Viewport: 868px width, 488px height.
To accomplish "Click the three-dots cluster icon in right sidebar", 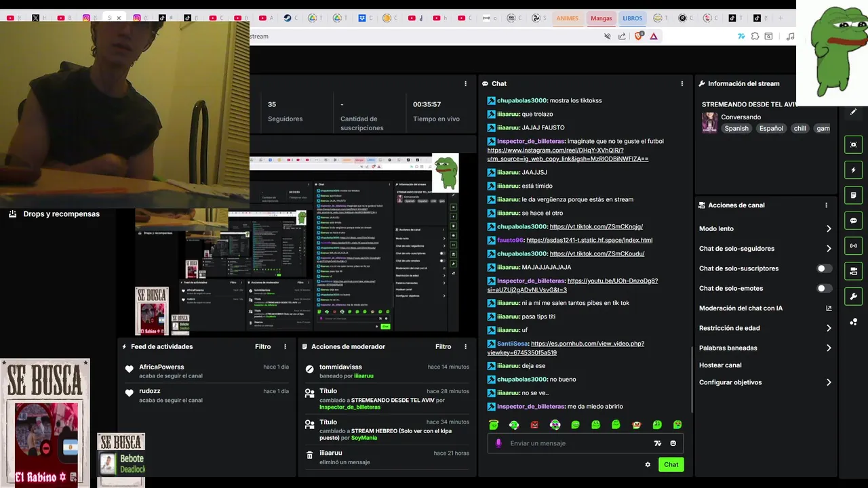I will coord(853,321).
